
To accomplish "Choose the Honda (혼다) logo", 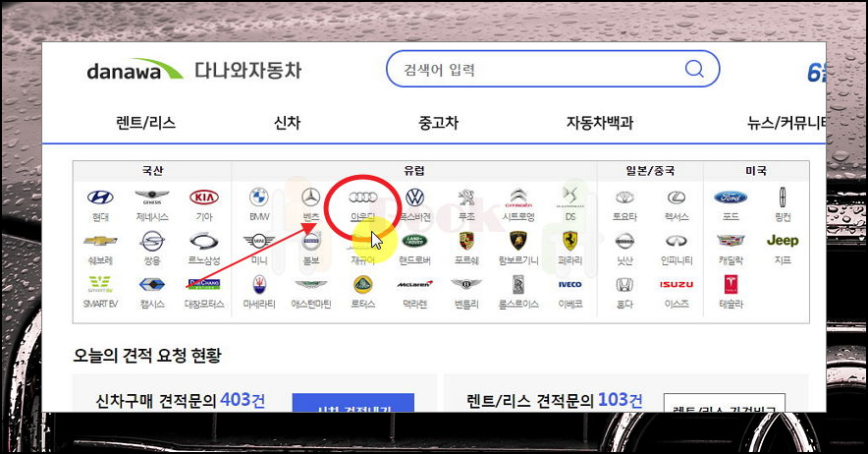I will [x=624, y=284].
